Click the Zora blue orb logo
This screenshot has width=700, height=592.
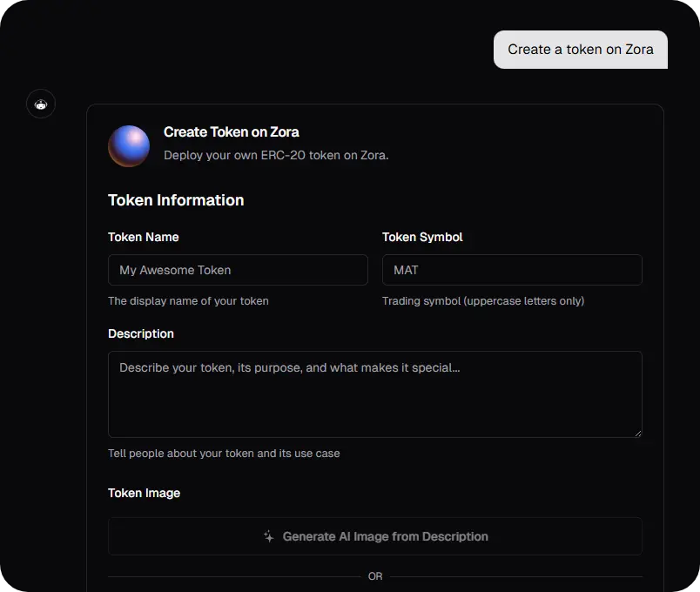coord(129,146)
